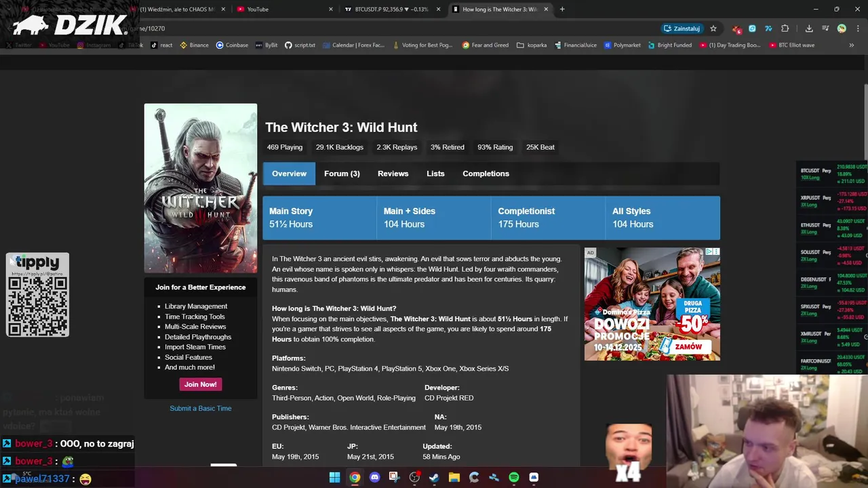This screenshot has height=488, width=868.
Task: Open the script.txt GitHub bookmark
Action: [x=300, y=45]
